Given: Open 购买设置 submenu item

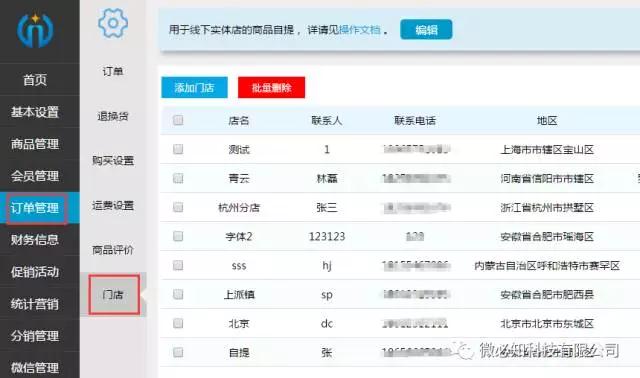Looking at the screenshot, I should click(113, 161).
